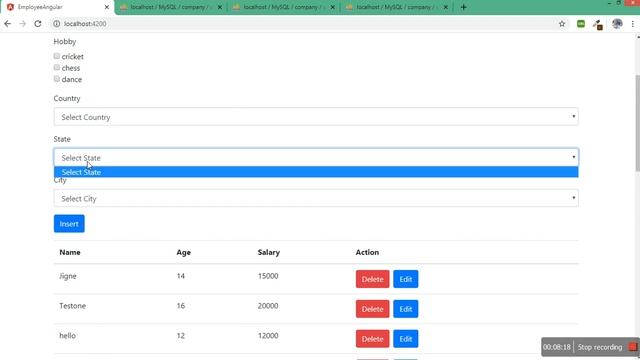Click the Salary column header
Screen dimensions: 640x360
click(x=269, y=252)
